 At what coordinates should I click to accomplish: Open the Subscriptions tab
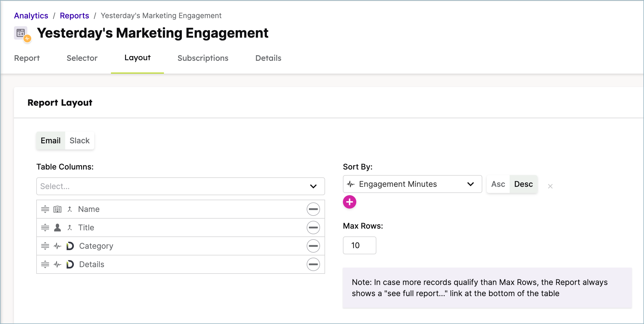[x=203, y=58]
